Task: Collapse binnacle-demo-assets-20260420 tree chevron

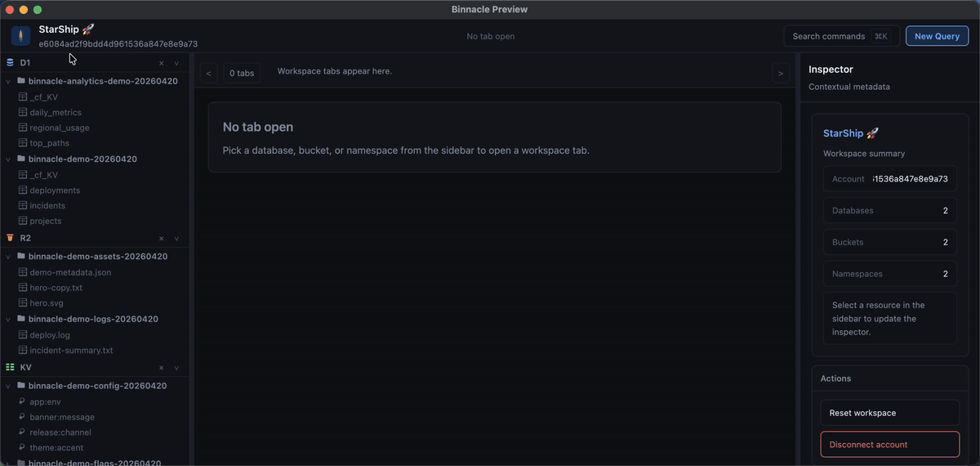Action: [x=8, y=257]
